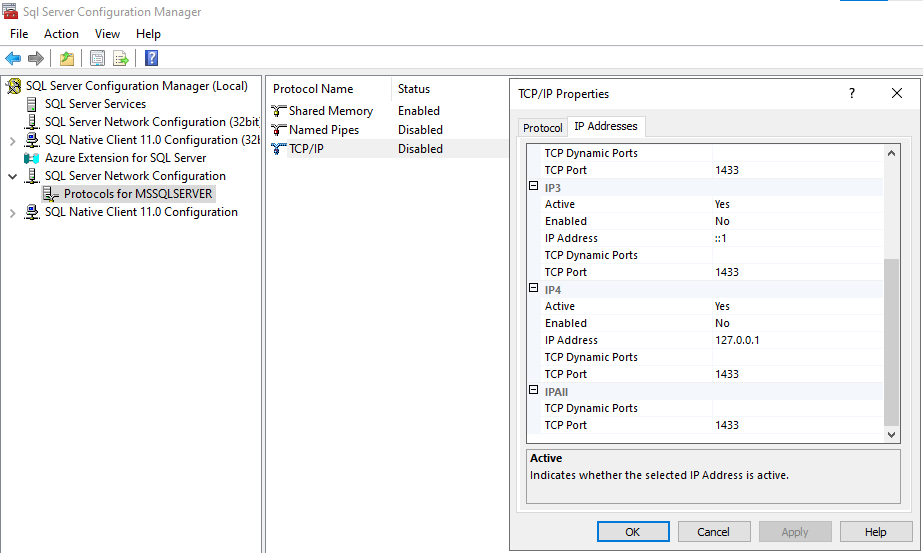This screenshot has width=923, height=553.
Task: Collapse the IPAll section
Action: coord(533,390)
